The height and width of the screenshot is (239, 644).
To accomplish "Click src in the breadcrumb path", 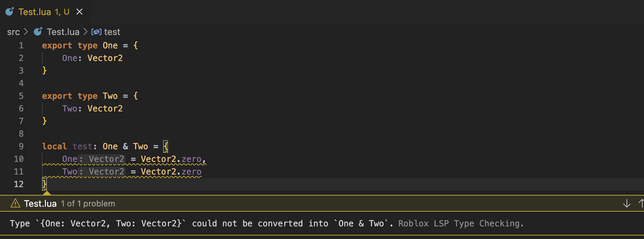I will pyautogui.click(x=13, y=32).
